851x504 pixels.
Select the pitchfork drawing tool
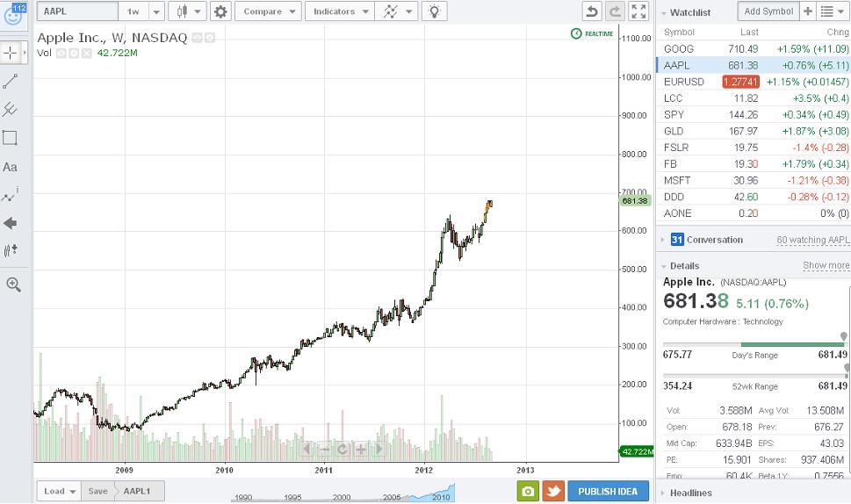click(10, 109)
